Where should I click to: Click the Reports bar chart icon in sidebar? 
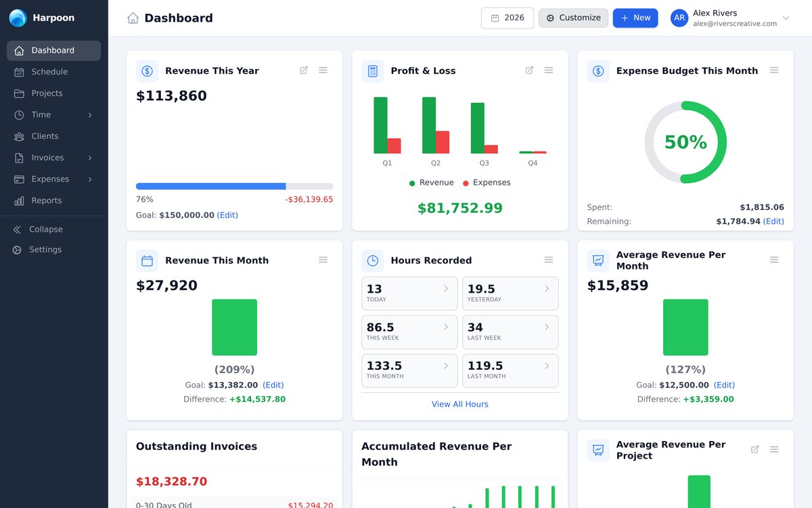click(x=19, y=200)
